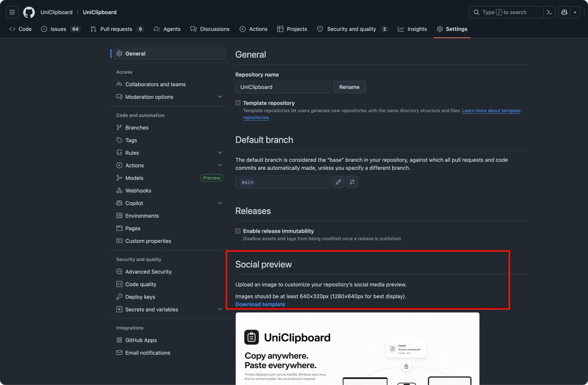The width and height of the screenshot is (588, 385).
Task: Open the bold UniClipboard repository link
Action: (x=99, y=12)
